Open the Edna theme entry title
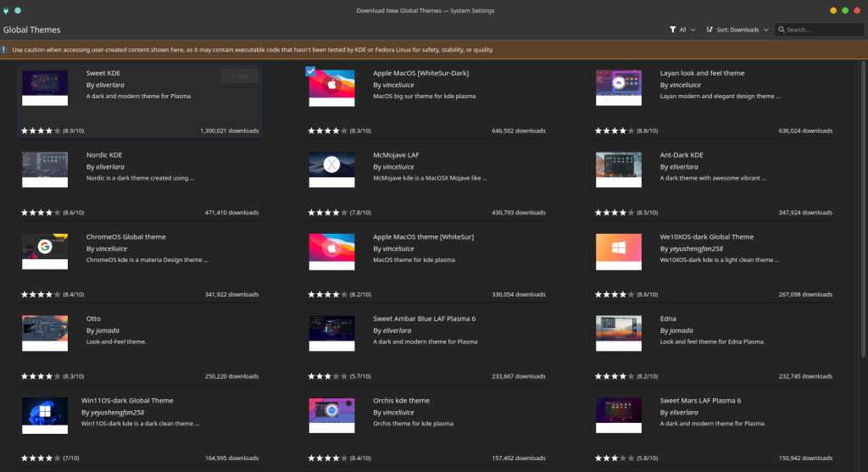 click(668, 319)
